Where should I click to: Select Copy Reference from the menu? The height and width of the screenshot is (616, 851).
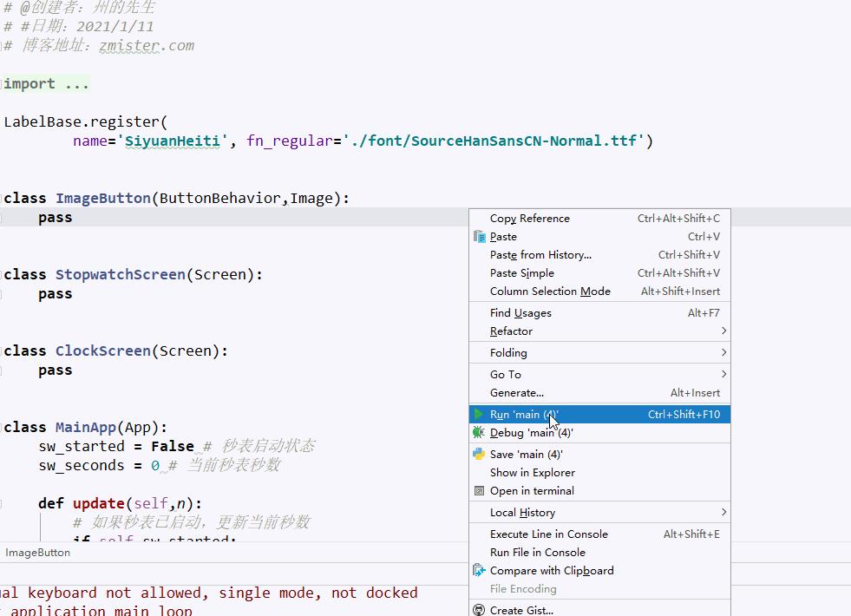click(530, 218)
